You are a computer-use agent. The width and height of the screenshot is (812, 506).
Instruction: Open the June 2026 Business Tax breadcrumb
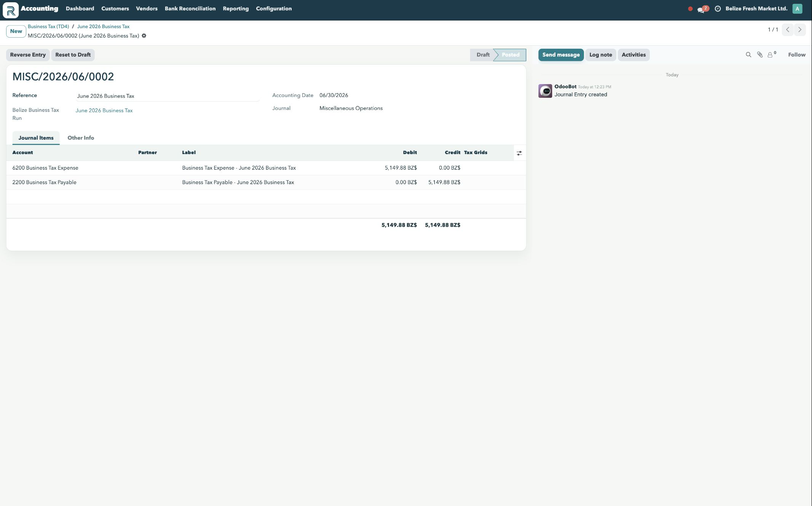103,27
